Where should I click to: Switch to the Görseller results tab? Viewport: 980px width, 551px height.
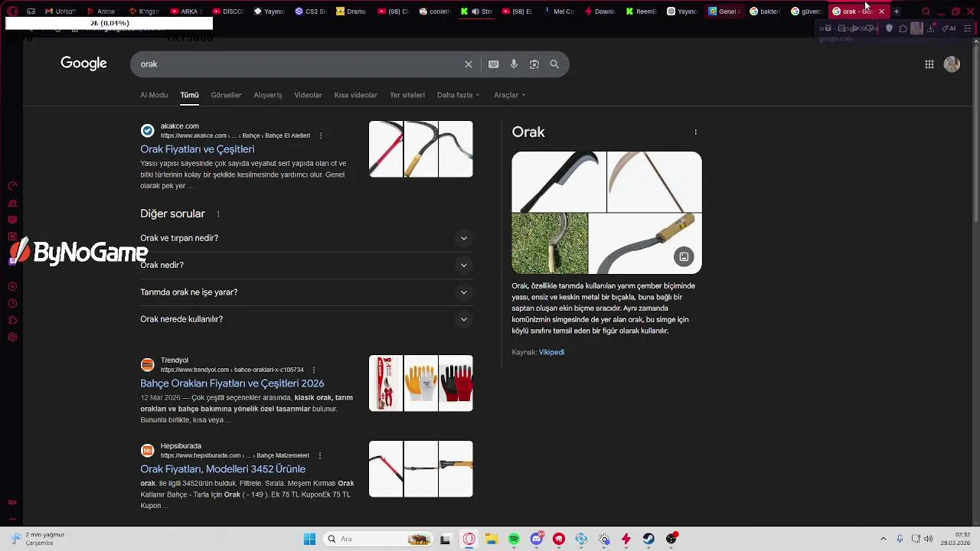click(226, 95)
